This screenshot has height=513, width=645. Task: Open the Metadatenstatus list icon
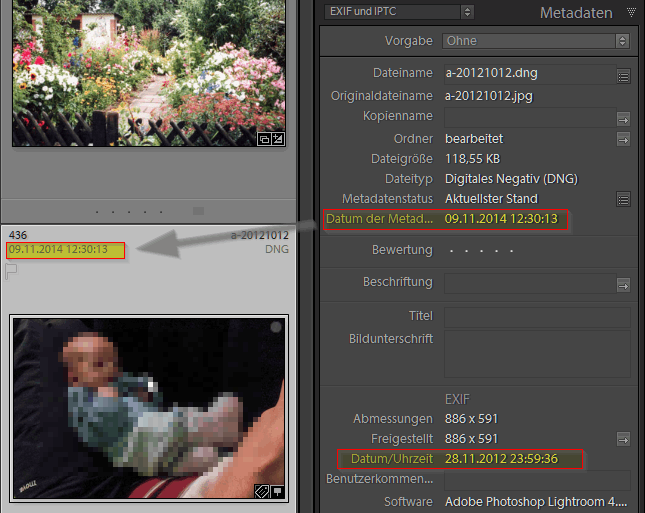pyautogui.click(x=623, y=200)
